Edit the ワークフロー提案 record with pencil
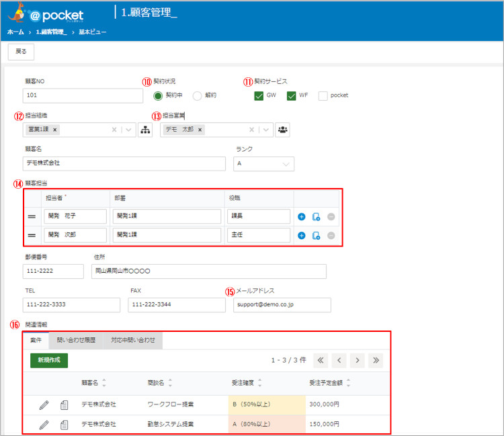The width and height of the screenshot is (504, 436). [44, 405]
